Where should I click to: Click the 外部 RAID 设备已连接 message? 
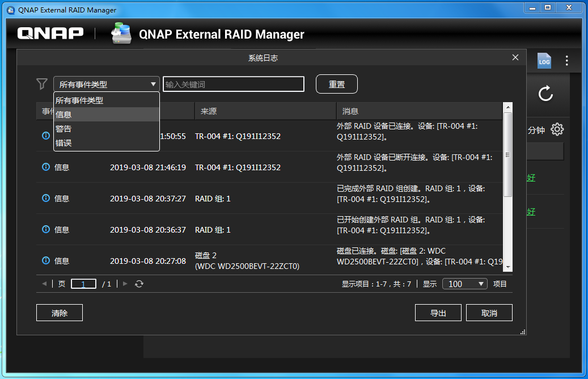pyautogui.click(x=407, y=131)
